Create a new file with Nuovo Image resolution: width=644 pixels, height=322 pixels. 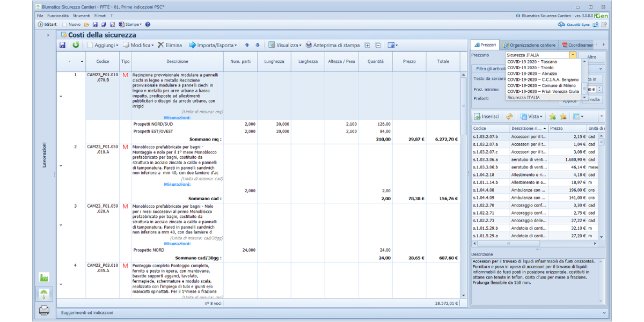71,24
